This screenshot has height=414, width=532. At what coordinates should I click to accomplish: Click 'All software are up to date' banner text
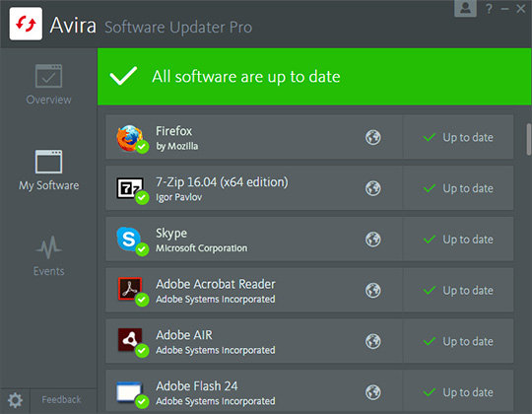click(246, 77)
